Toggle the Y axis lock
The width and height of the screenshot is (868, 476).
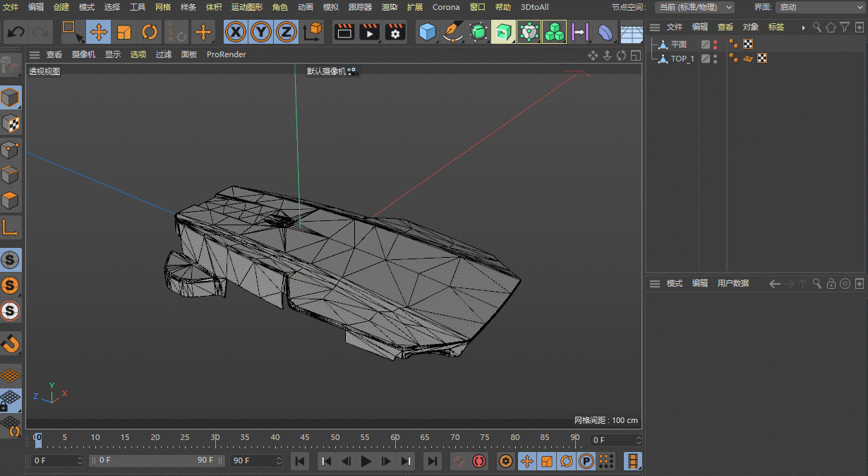coord(261,32)
